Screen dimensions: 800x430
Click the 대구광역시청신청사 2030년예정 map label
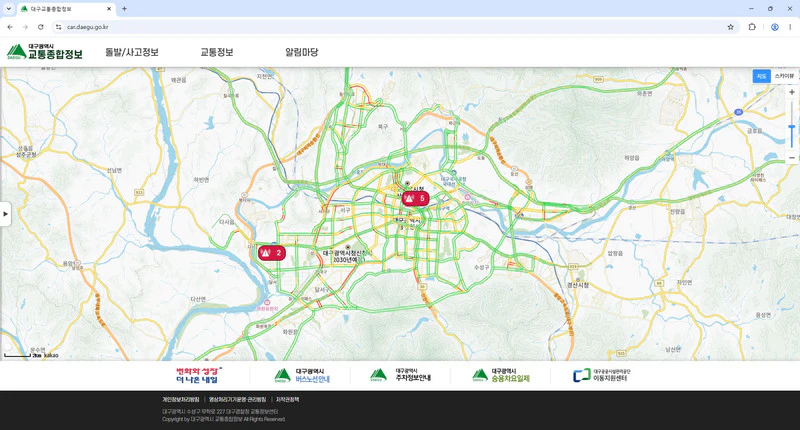tap(346, 256)
